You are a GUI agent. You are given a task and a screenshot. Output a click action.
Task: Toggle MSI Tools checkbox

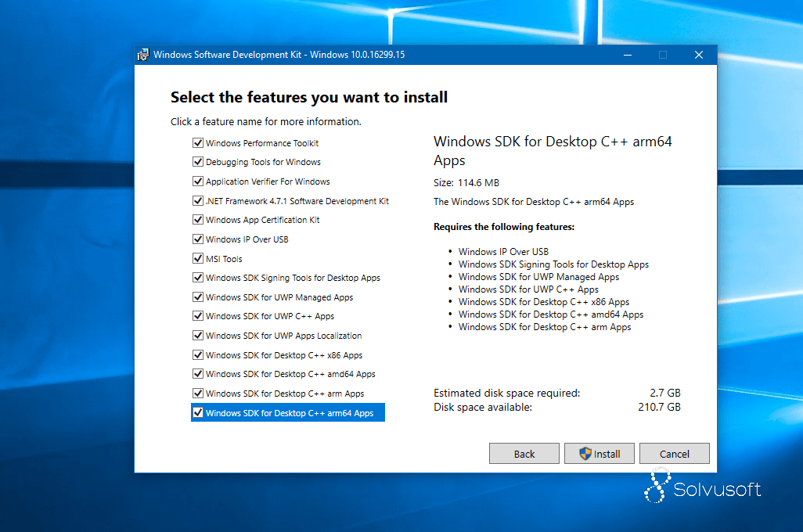click(198, 259)
